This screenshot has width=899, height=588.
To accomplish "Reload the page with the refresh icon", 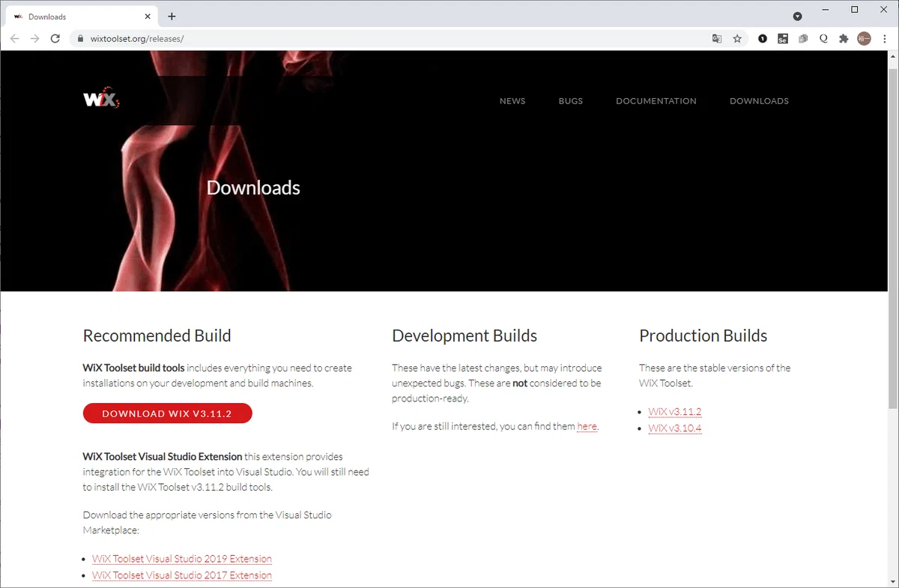I will 55,38.
